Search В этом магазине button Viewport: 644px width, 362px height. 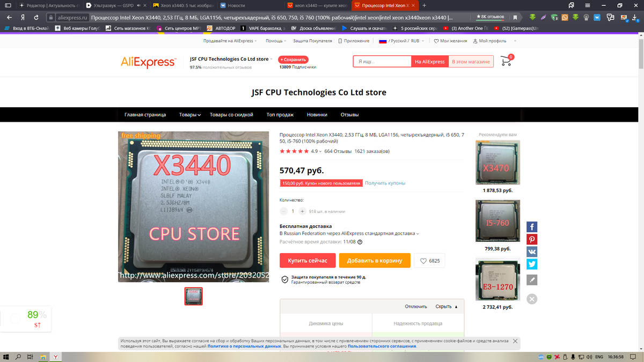[x=471, y=62]
